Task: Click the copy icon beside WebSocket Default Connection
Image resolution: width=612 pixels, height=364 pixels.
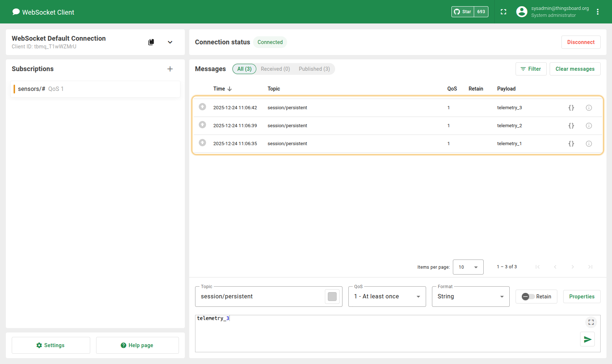Action: pos(151,42)
